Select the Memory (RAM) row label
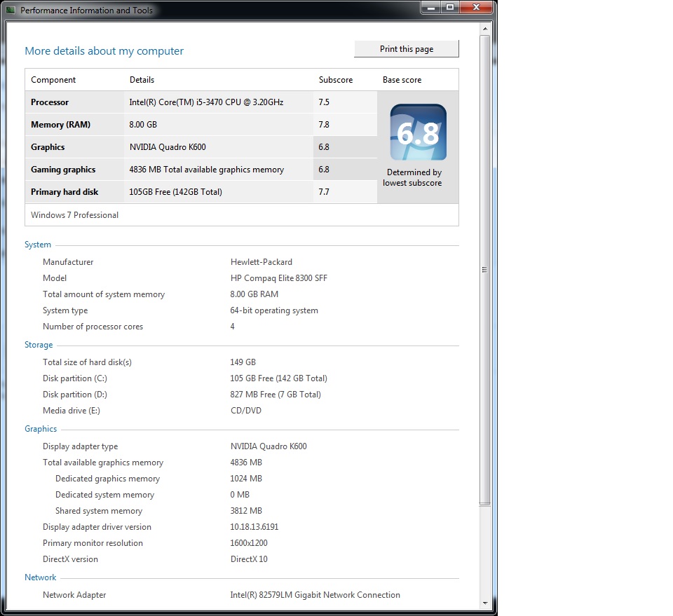The height and width of the screenshot is (616, 673). point(60,125)
